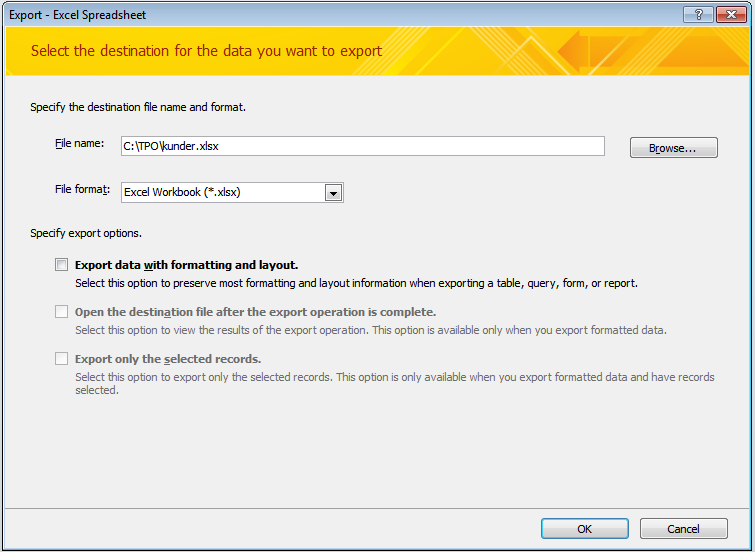Check Export only the selected records box

pos(61,358)
